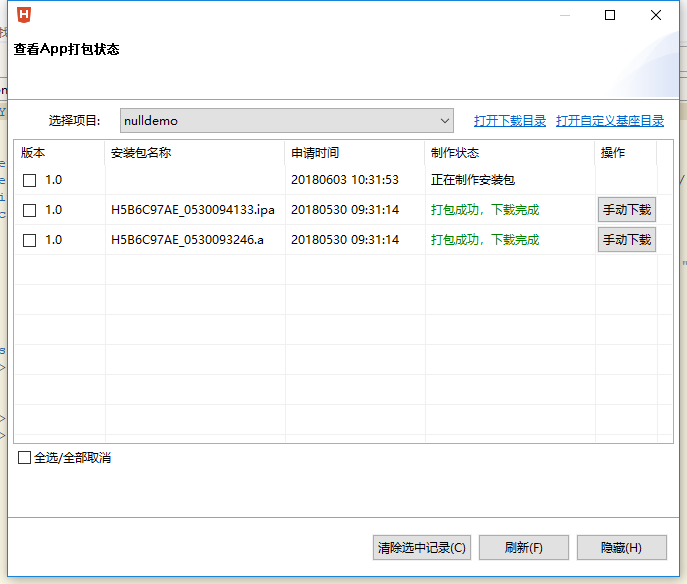
Task: Click the 版本 column header
Action: coord(34,153)
